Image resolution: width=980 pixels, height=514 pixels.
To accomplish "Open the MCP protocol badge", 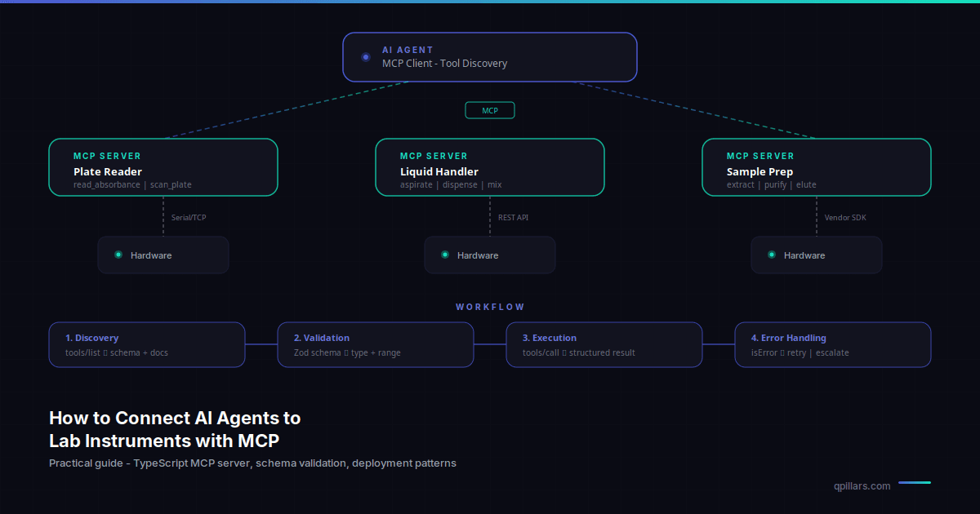I will point(490,109).
